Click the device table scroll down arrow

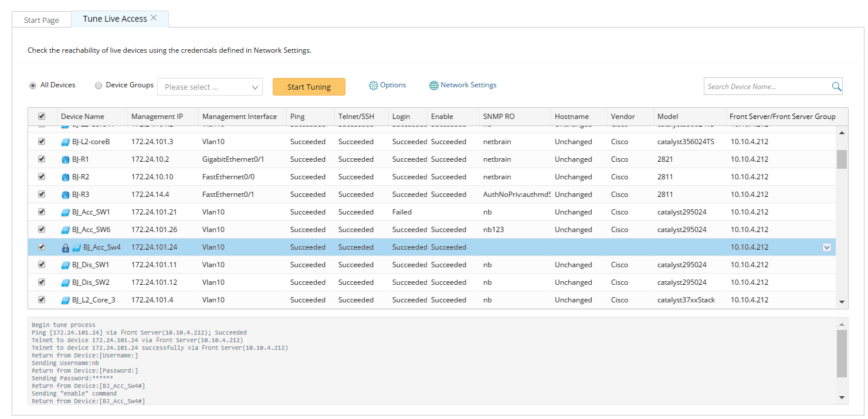coord(842,302)
